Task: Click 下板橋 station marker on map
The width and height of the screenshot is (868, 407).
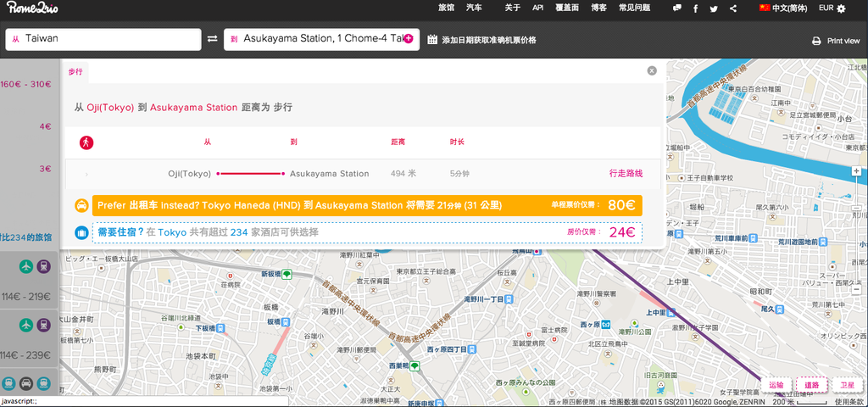Action: (x=221, y=328)
